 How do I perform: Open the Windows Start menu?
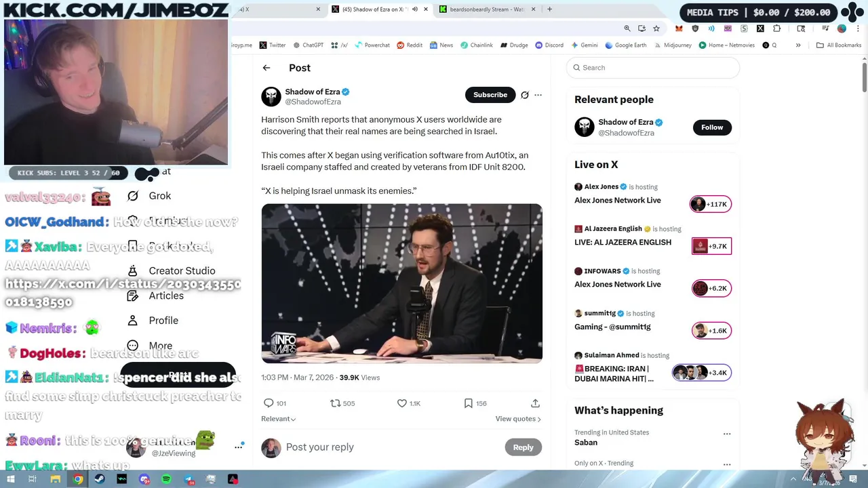(x=10, y=479)
